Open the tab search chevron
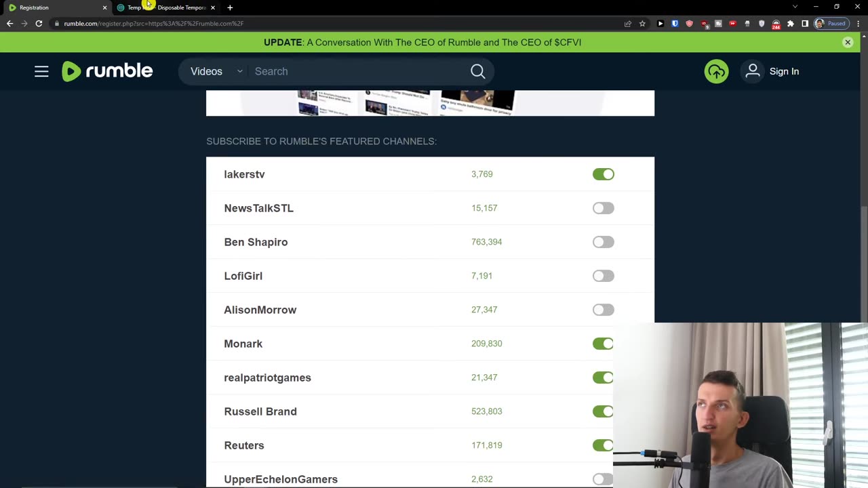 pos(795,7)
